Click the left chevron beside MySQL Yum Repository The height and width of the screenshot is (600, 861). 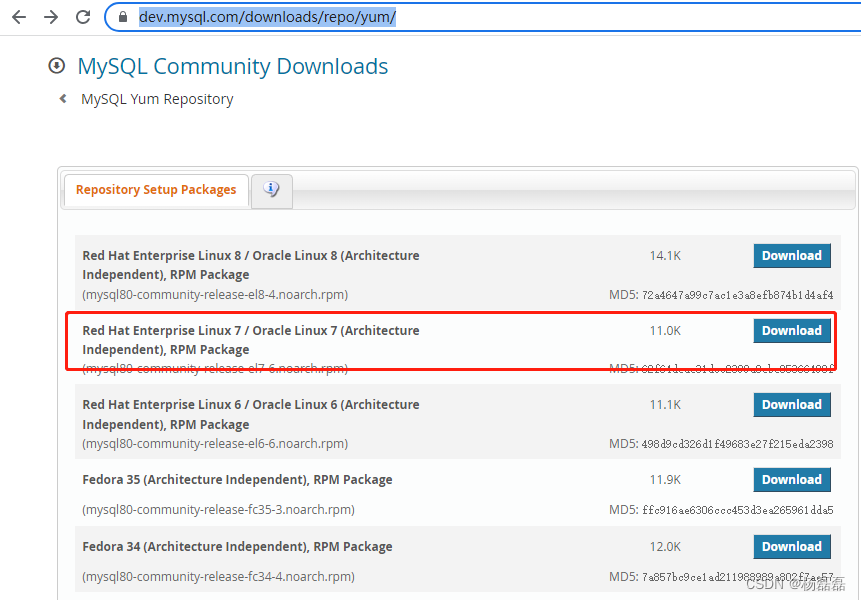(x=62, y=99)
